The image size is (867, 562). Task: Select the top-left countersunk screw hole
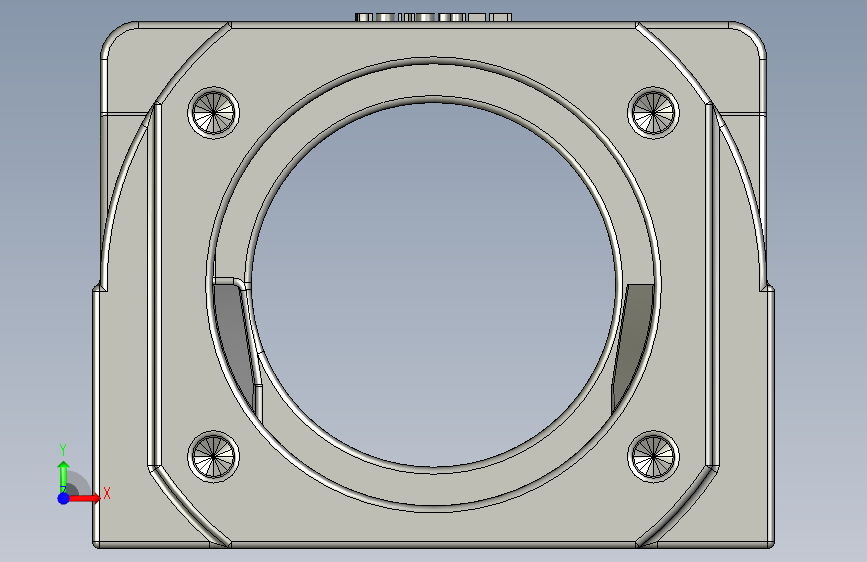coord(213,113)
